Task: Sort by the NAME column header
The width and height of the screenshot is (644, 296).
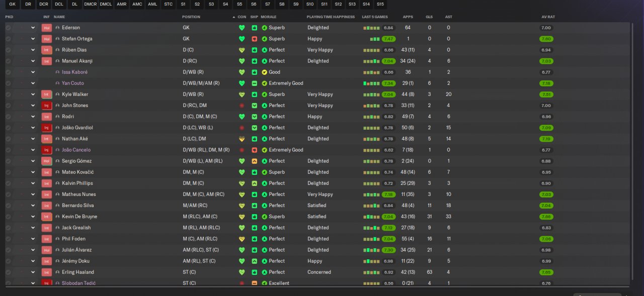Action: tap(59, 17)
